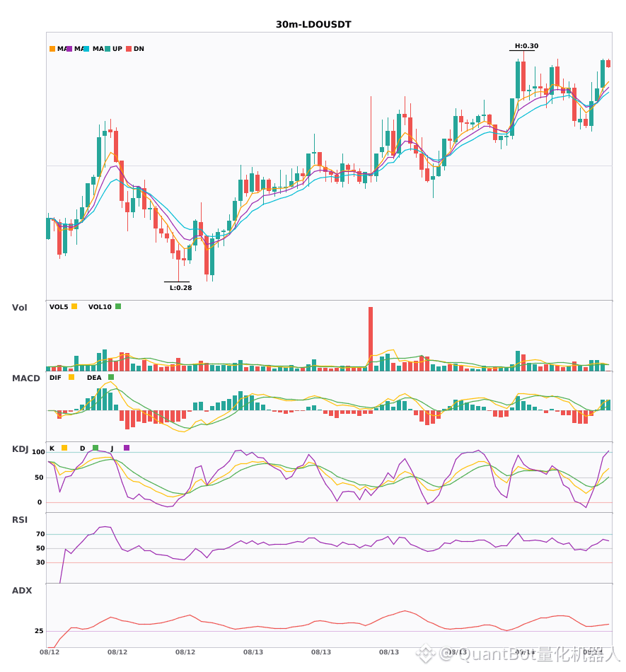Viewport: 626px width, 672px height.
Task: Click the L:0.28 low price label
Action: [181, 288]
